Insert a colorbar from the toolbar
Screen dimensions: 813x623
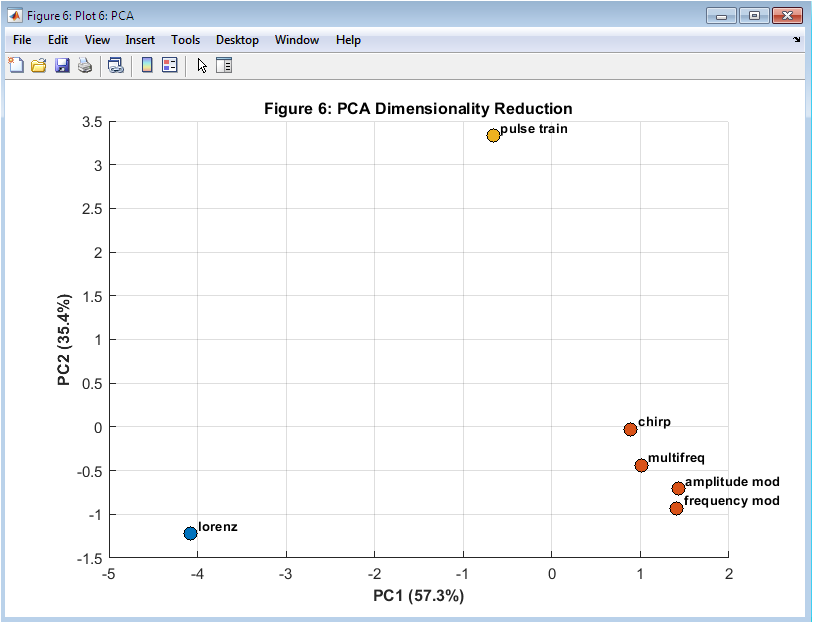pyautogui.click(x=147, y=66)
